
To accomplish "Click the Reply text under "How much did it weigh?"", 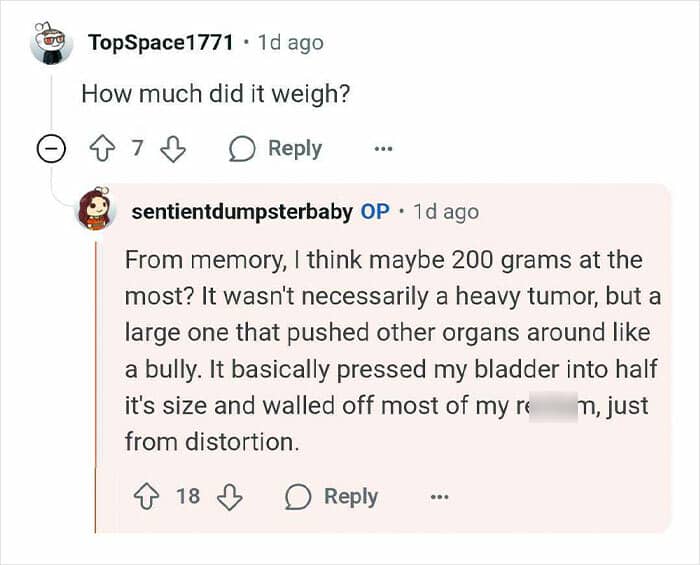I will click(x=295, y=149).
